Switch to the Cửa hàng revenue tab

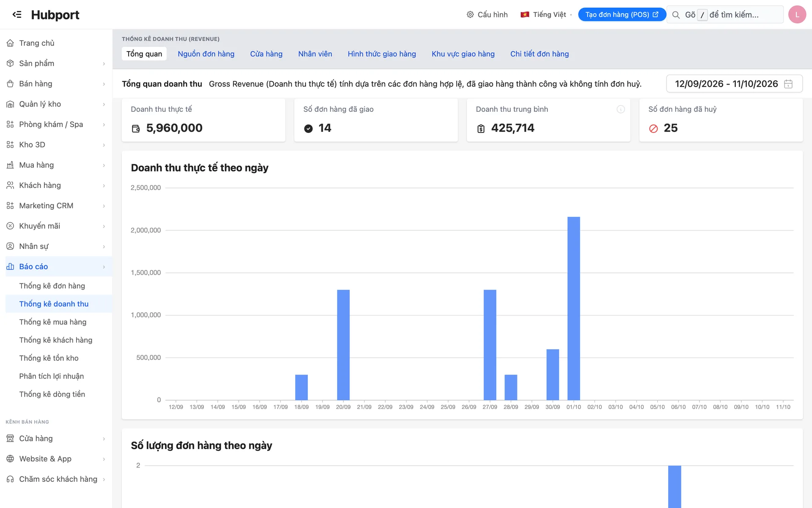coord(266,54)
